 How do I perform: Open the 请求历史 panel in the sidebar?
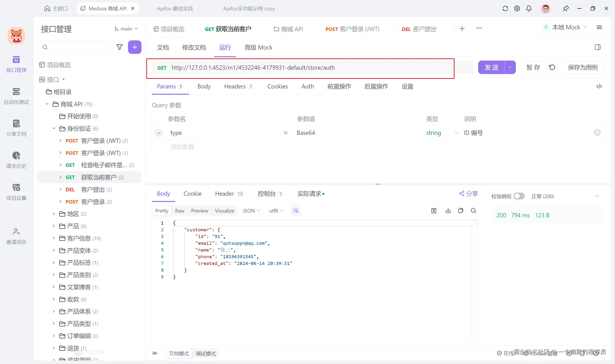16,159
